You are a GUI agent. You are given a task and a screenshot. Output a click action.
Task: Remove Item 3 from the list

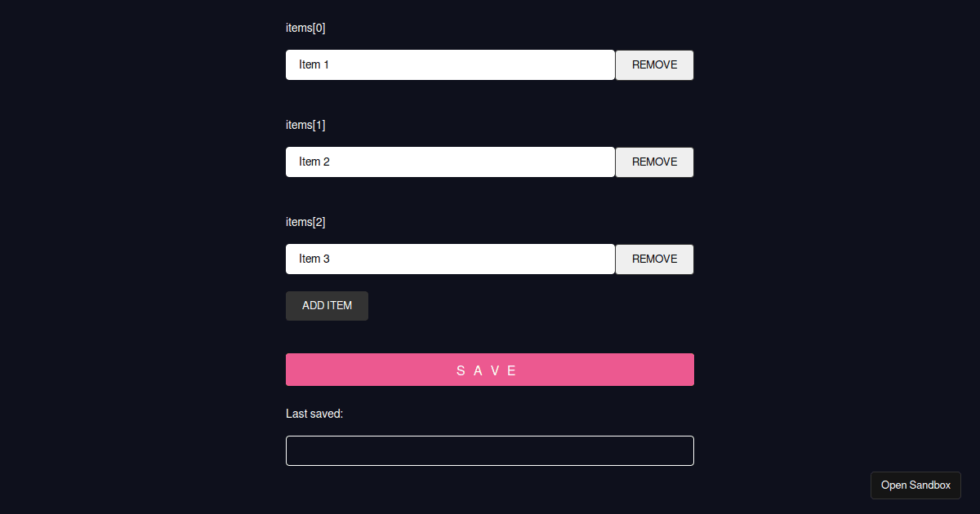(x=653, y=259)
